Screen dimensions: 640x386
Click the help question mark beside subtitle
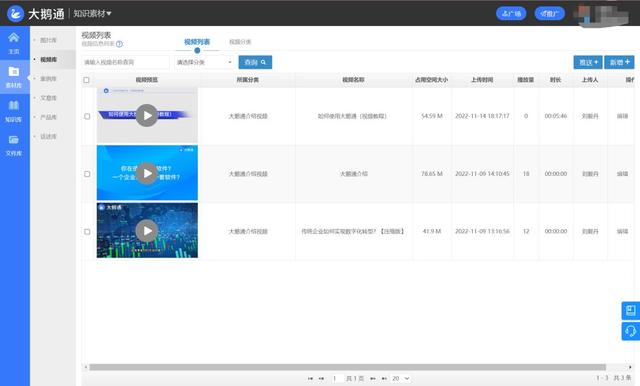[x=119, y=44]
